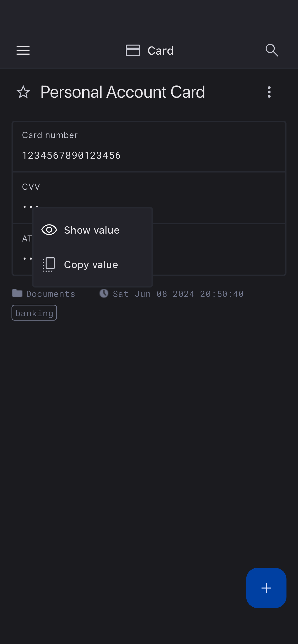The image size is (298, 644).
Task: Click the timestamp Sat Jun 08 2024
Action: point(178,294)
